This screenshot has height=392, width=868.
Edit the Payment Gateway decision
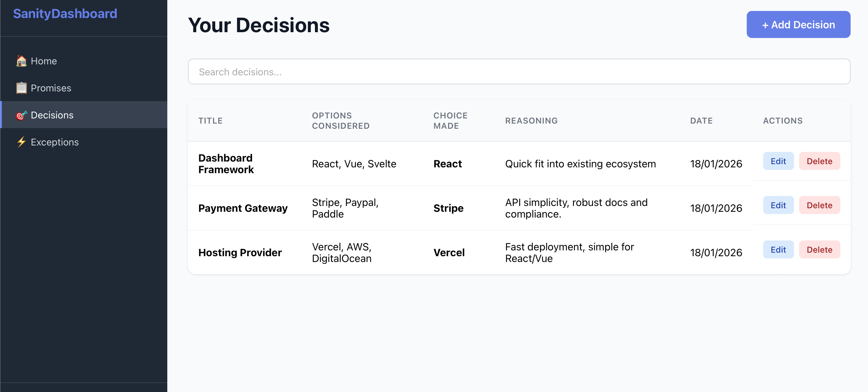pos(778,205)
